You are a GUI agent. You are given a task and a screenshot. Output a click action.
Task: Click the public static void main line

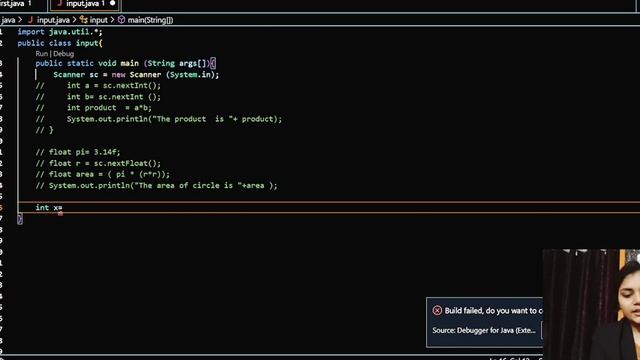(125, 63)
